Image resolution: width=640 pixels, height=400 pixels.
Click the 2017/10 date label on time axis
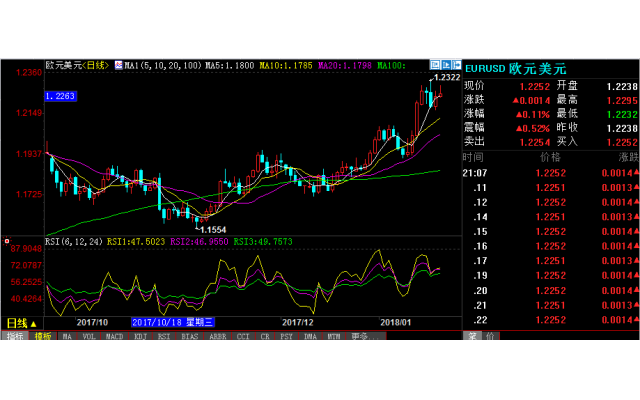tap(92, 322)
